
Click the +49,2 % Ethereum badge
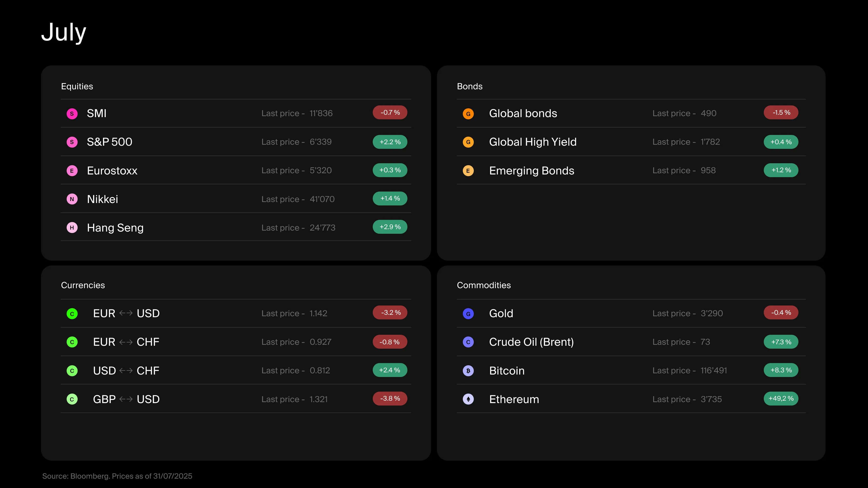[x=781, y=398]
